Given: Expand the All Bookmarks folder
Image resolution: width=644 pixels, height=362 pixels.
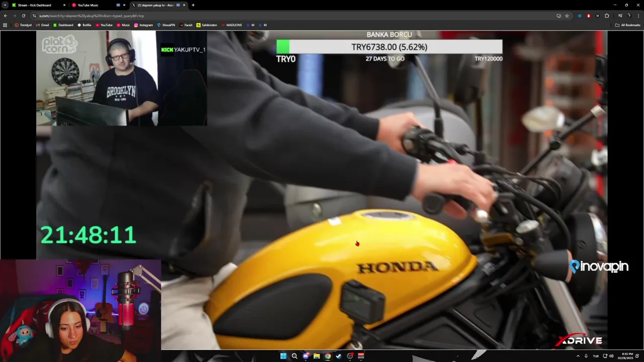Looking at the screenshot, I should (x=627, y=25).
